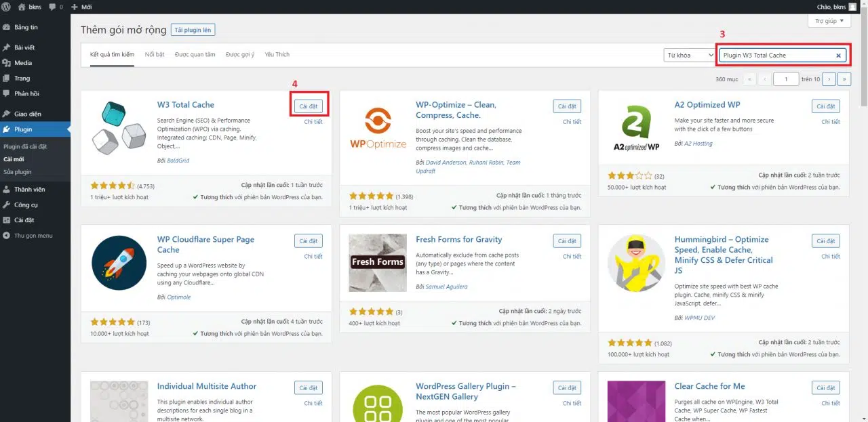Open A2 Hosting author link

698,144
